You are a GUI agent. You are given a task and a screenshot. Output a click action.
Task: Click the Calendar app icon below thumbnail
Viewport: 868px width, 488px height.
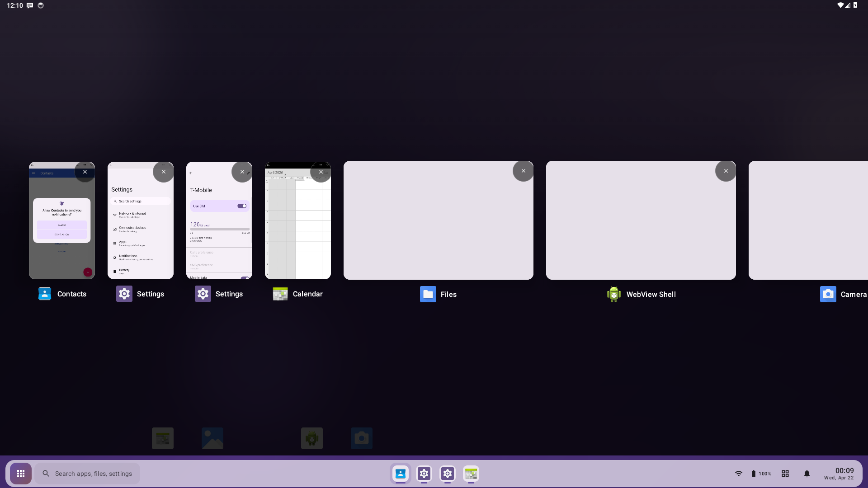pyautogui.click(x=280, y=294)
